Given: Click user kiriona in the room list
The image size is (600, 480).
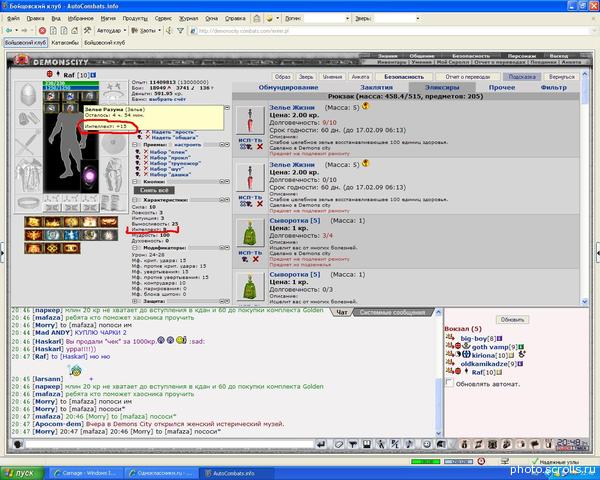Looking at the screenshot, I should click(483, 355).
